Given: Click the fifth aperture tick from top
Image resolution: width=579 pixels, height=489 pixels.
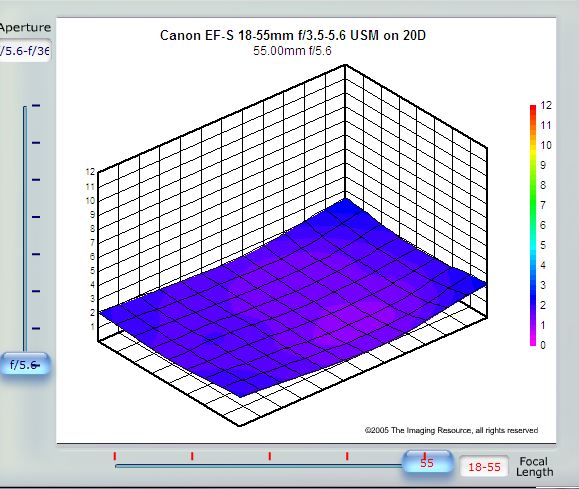Looking at the screenshot, I should 36,254.
